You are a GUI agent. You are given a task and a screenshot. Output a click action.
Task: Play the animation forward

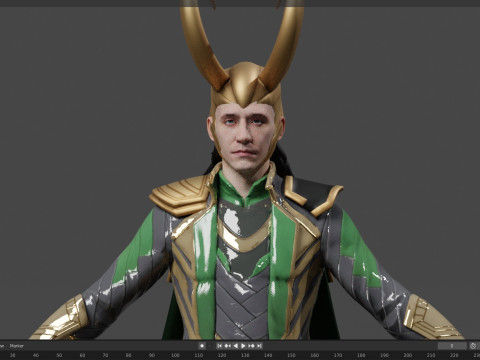point(243,346)
